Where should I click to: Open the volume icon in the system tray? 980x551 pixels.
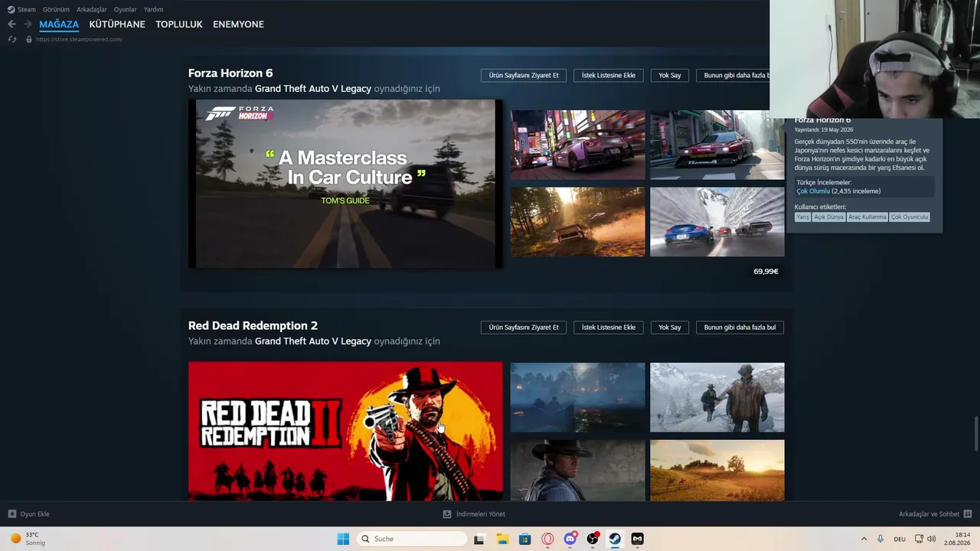click(x=932, y=539)
